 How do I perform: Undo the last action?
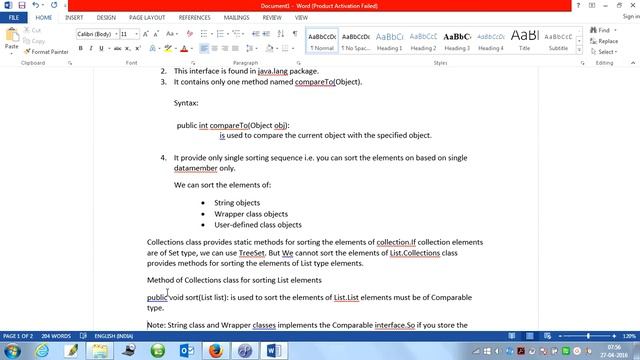point(36,5)
